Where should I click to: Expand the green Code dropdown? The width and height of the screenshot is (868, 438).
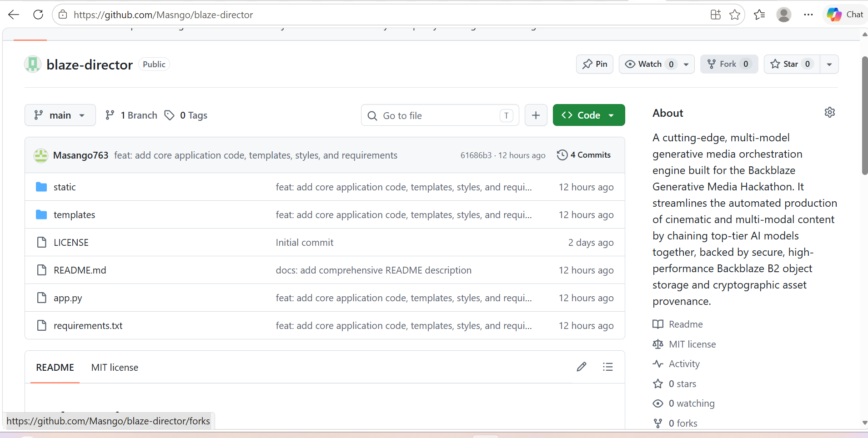[589, 115]
